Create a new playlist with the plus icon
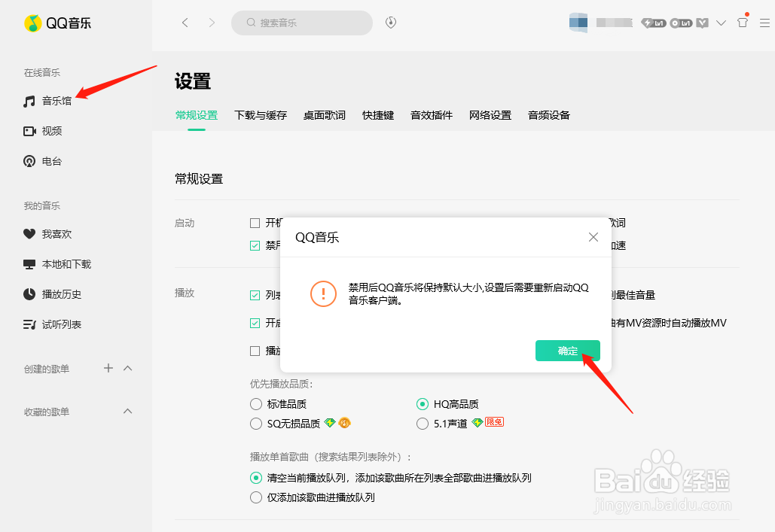 click(108, 368)
